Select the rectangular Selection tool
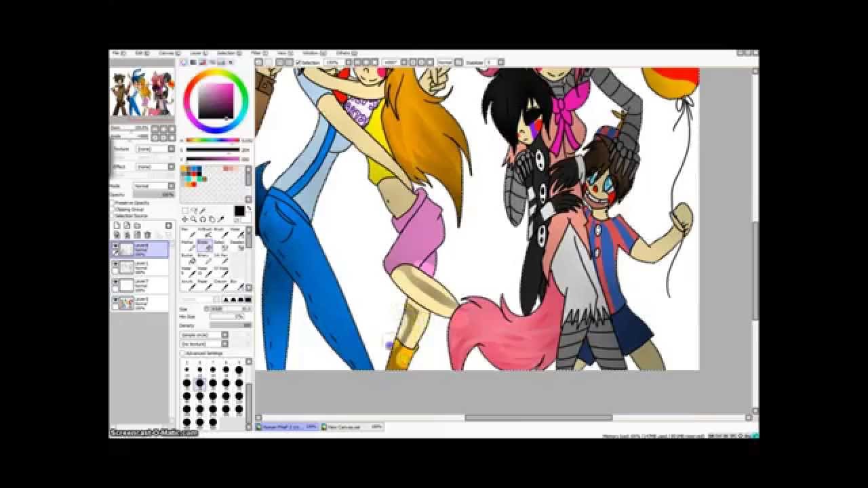The image size is (868, 488). pos(185,210)
